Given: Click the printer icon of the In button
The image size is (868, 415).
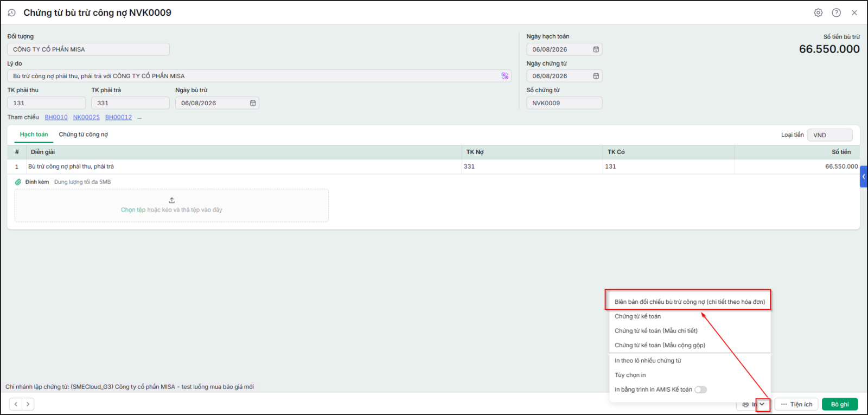Looking at the screenshot, I should [745, 405].
